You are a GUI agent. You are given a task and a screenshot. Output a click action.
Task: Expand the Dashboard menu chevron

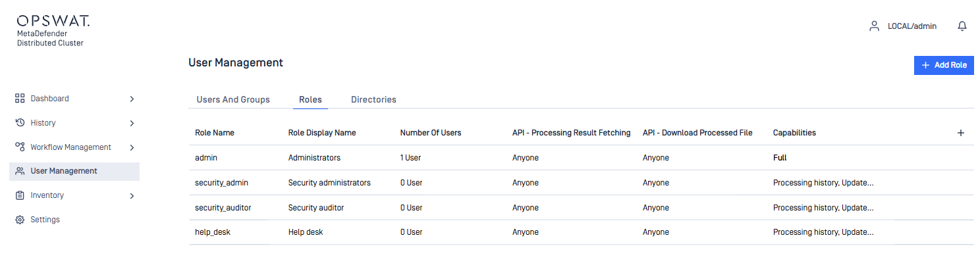point(132,99)
